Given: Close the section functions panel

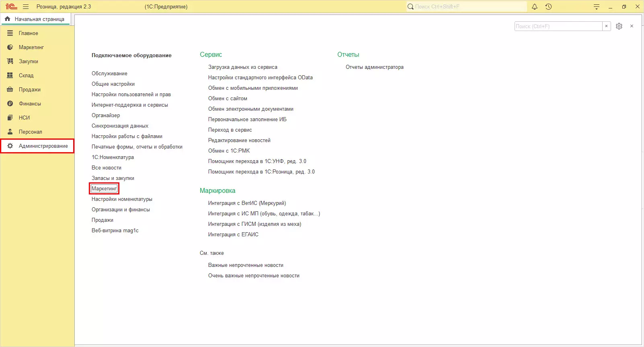Looking at the screenshot, I should coord(632,26).
